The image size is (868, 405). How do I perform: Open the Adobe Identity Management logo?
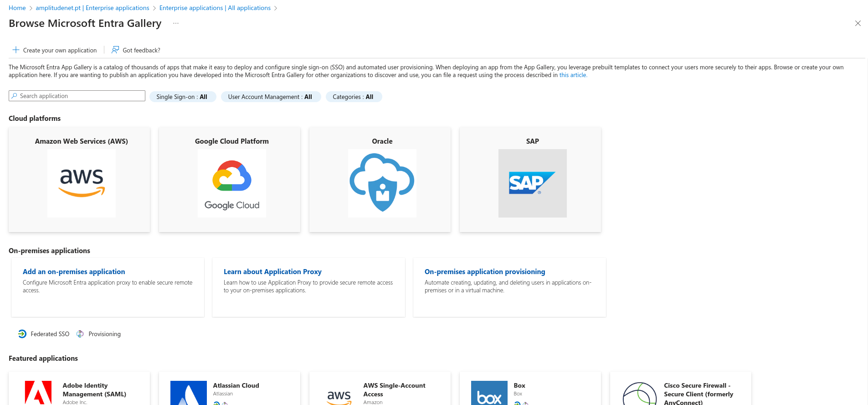pyautogui.click(x=38, y=393)
